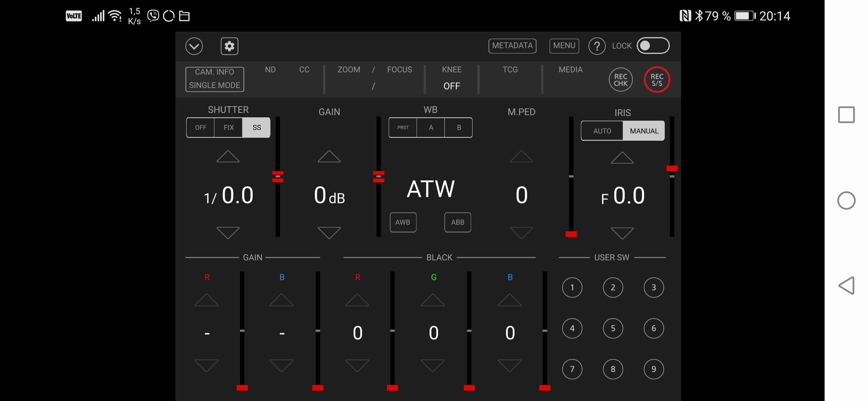Increase shutter speed with up arrow
Viewport: 868px width, 401px height.
[228, 157]
